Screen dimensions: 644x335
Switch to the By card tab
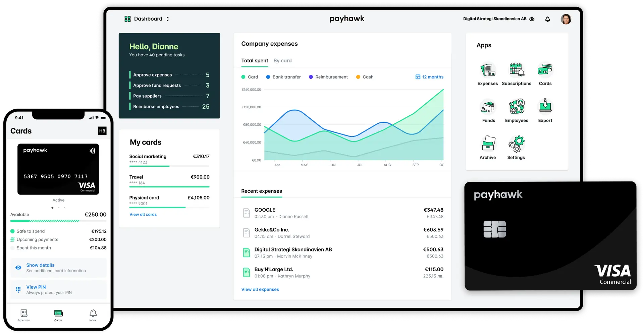tap(282, 61)
